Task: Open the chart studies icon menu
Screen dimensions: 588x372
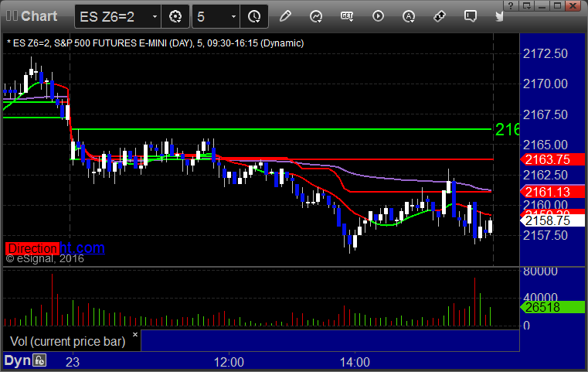Action: point(316,16)
